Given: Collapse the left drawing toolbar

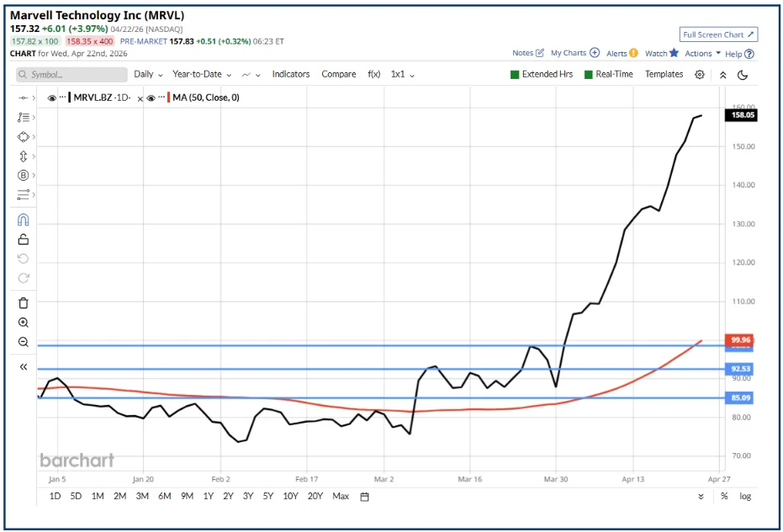Looking at the screenshot, I should [23, 366].
